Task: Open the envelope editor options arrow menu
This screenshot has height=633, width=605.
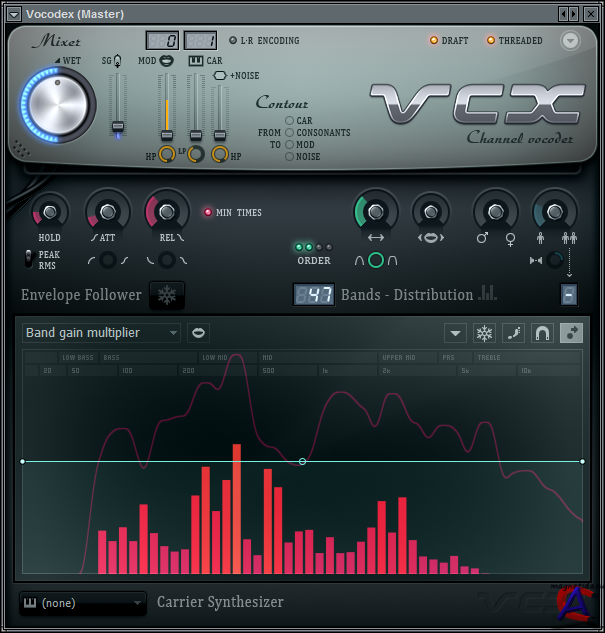Action: pyautogui.click(x=455, y=333)
